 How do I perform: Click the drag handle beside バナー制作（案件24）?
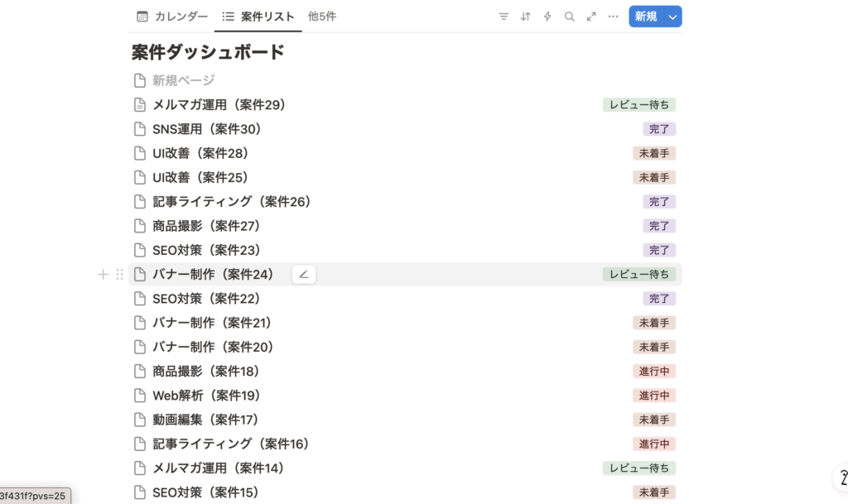pyautogui.click(x=119, y=275)
